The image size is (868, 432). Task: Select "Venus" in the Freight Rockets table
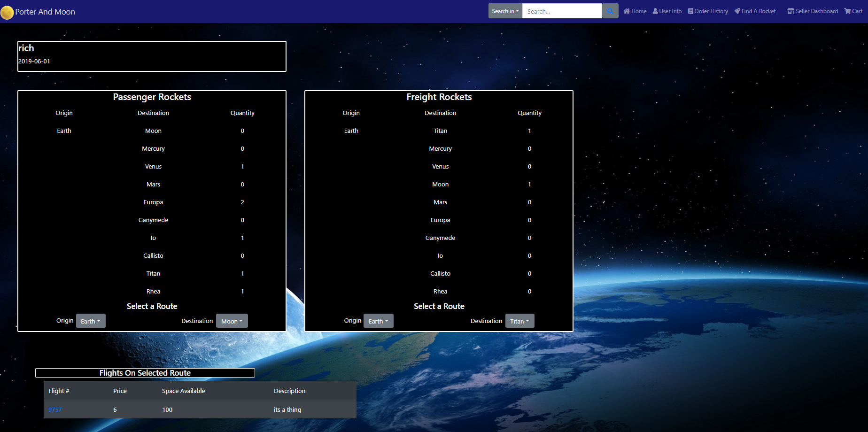[441, 167]
